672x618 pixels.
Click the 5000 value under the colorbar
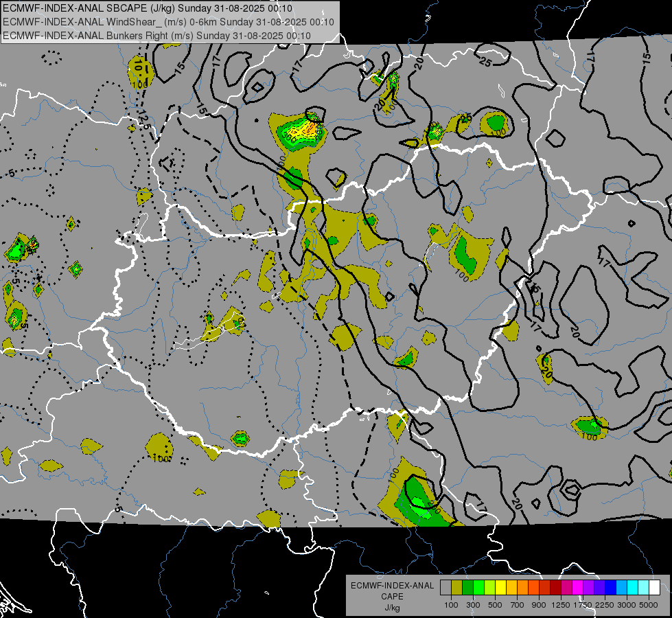coord(649,605)
